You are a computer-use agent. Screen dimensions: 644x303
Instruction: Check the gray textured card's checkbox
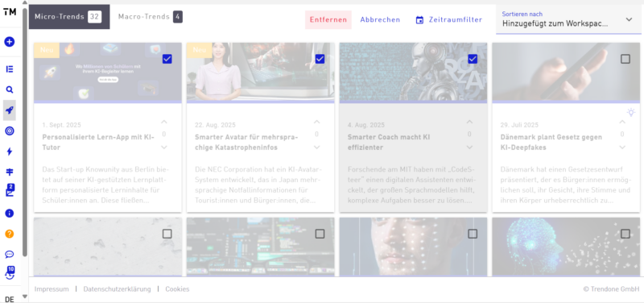coord(167,234)
